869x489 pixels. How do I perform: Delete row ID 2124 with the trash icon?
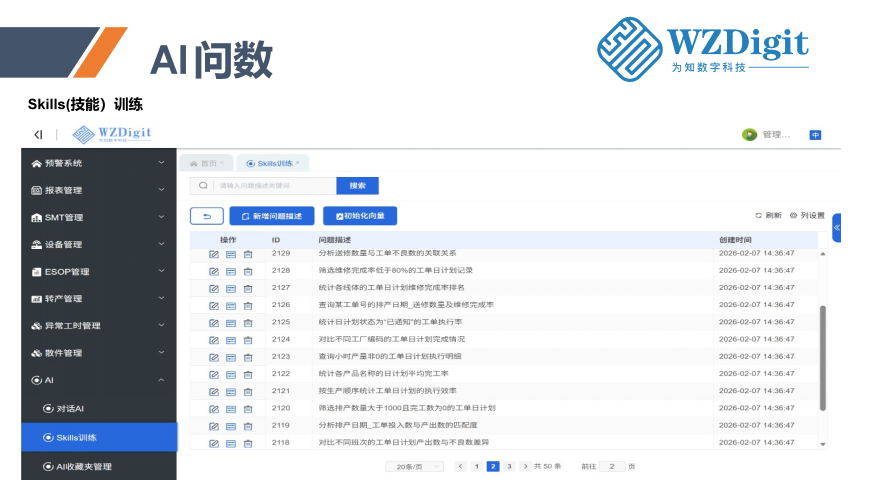pyautogui.click(x=248, y=340)
